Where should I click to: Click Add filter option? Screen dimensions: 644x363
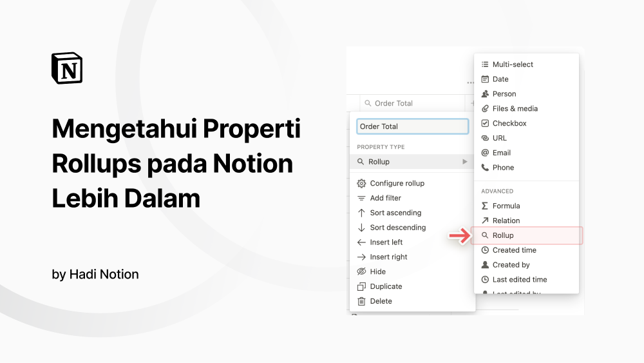click(386, 198)
